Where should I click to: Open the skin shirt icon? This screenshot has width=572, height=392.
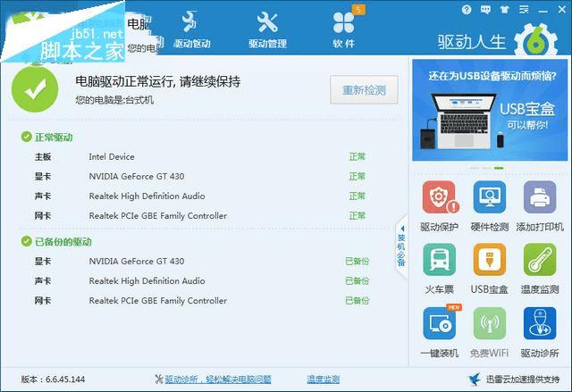click(505, 10)
